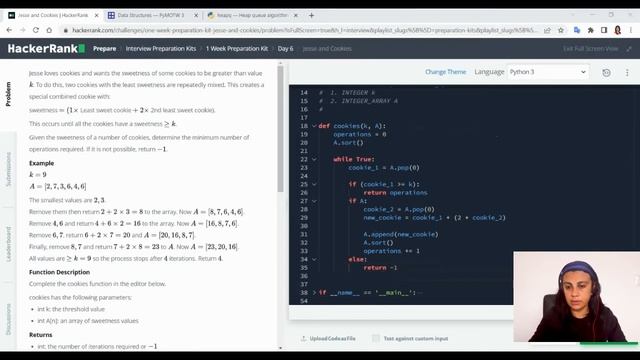
Task: Click the 'Function Description' heading
Action: pos(60,272)
